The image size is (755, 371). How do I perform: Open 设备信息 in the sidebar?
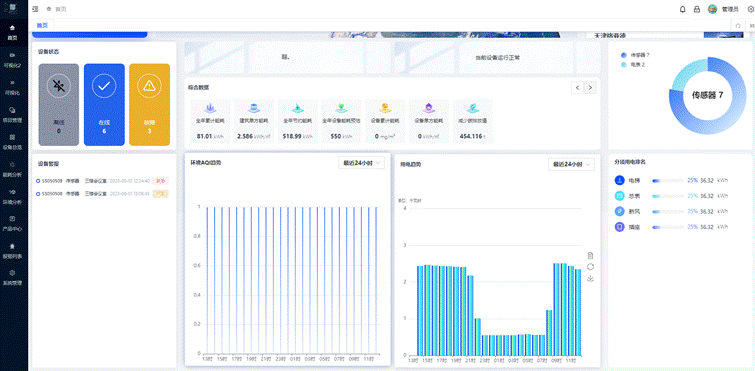13,141
